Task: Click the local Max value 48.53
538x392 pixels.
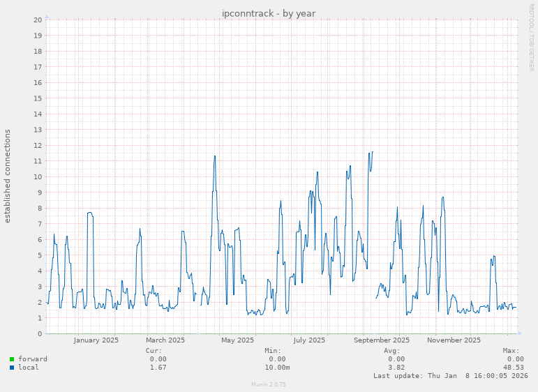Action: coord(513,368)
